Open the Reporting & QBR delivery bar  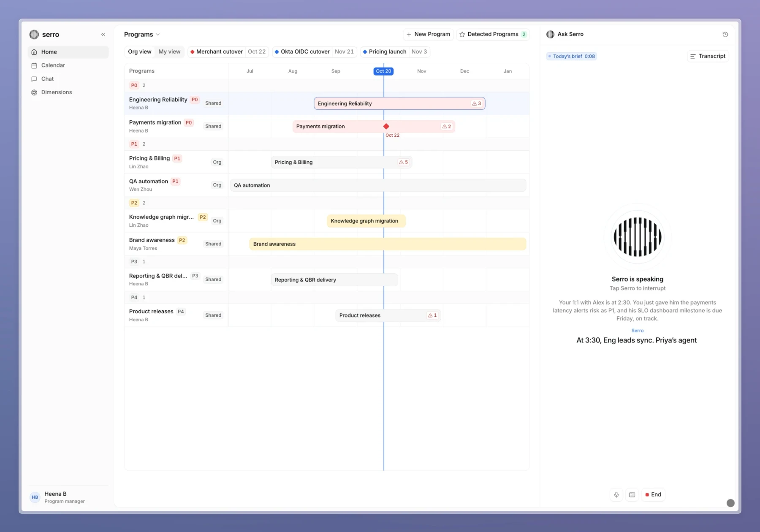pyautogui.click(x=334, y=280)
